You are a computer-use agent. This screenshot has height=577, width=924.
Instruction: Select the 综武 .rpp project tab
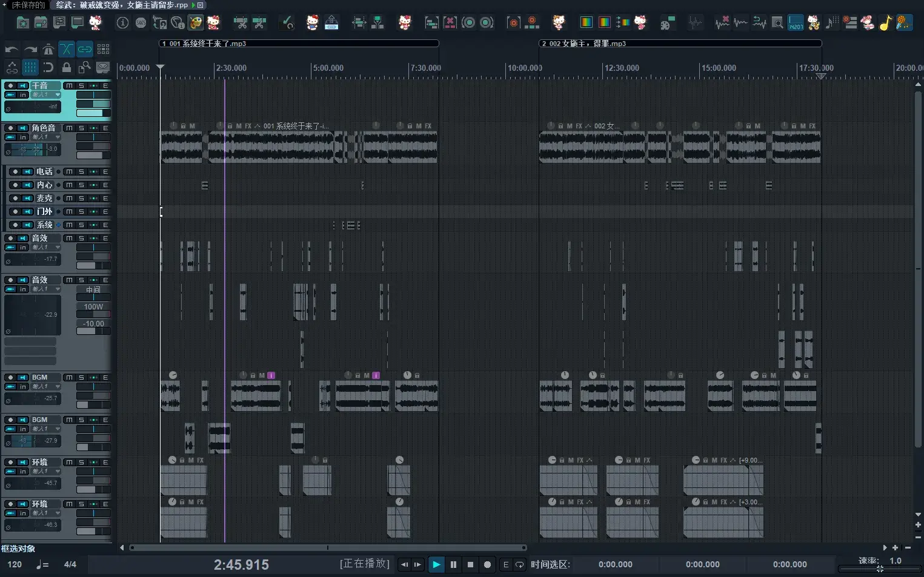pyautogui.click(x=121, y=5)
